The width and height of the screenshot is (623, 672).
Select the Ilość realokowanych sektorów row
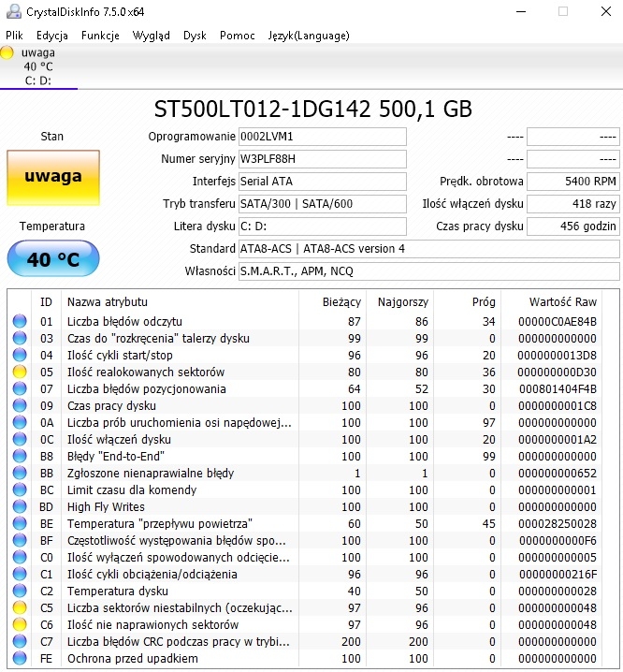coord(305,372)
